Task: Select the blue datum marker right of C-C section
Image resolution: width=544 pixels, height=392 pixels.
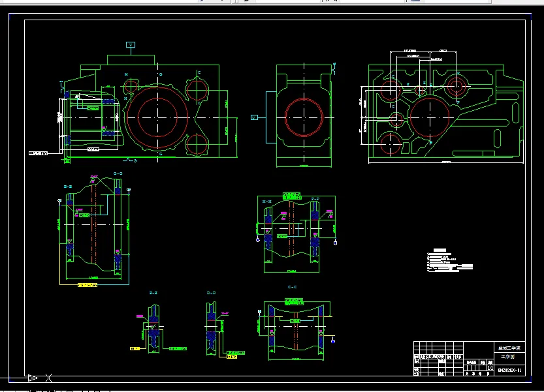Action: click(333, 341)
